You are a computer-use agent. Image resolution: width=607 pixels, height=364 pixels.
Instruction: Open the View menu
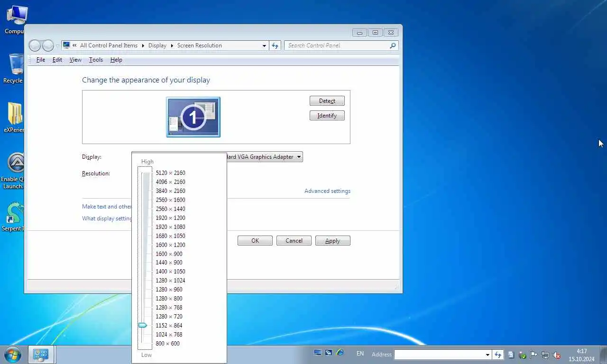point(75,60)
